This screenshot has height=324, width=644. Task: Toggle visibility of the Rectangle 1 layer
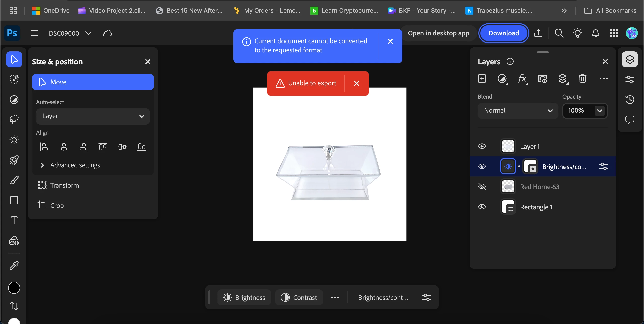tap(482, 207)
